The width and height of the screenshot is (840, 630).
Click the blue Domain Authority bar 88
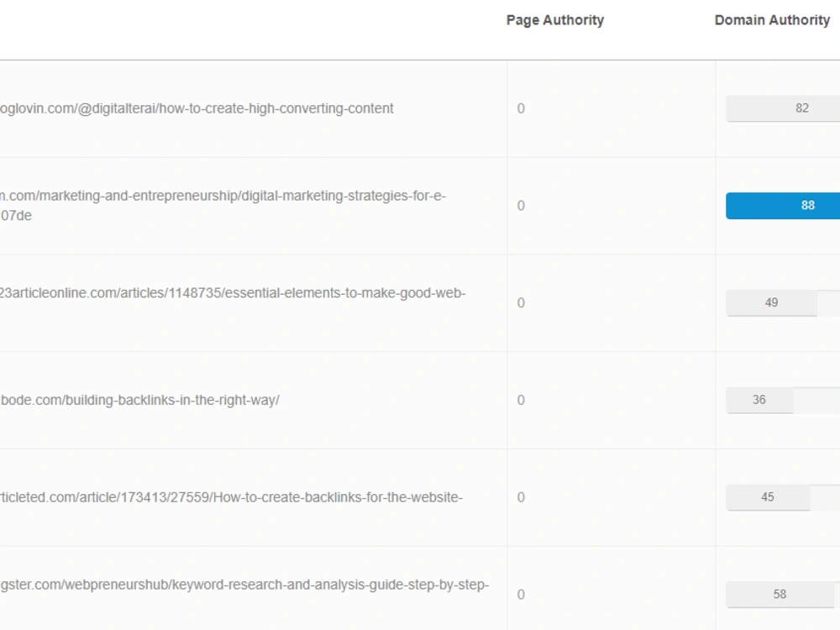(x=783, y=206)
